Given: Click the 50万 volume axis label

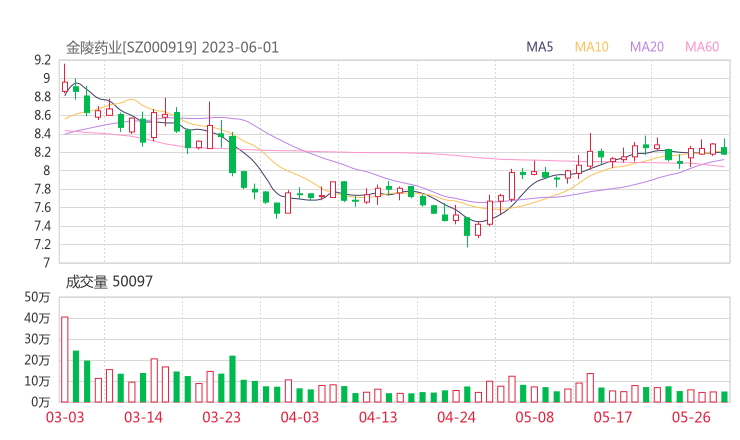Looking at the screenshot, I should click(x=37, y=297).
